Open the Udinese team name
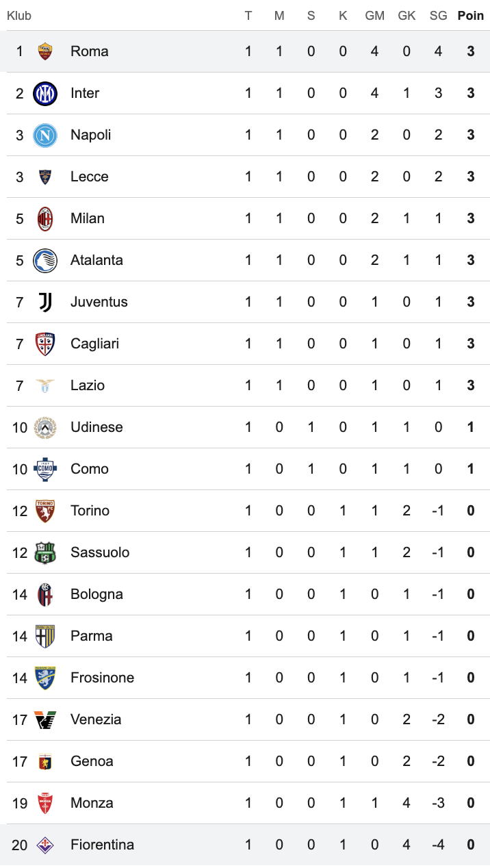 tap(96, 427)
